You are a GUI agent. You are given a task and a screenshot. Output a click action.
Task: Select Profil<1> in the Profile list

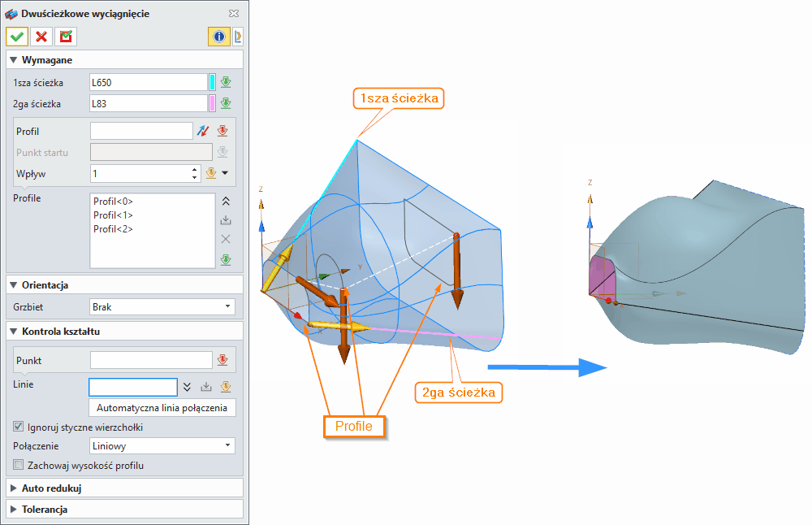pyautogui.click(x=113, y=215)
